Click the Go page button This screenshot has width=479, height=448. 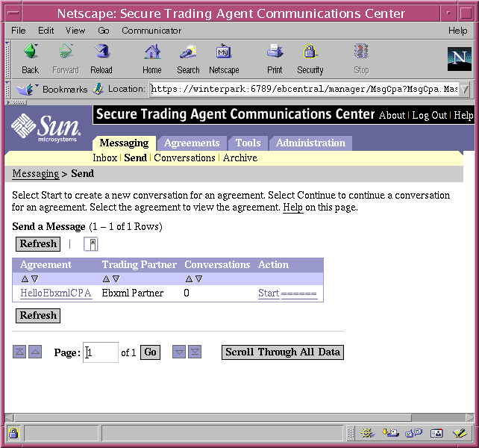coord(150,352)
